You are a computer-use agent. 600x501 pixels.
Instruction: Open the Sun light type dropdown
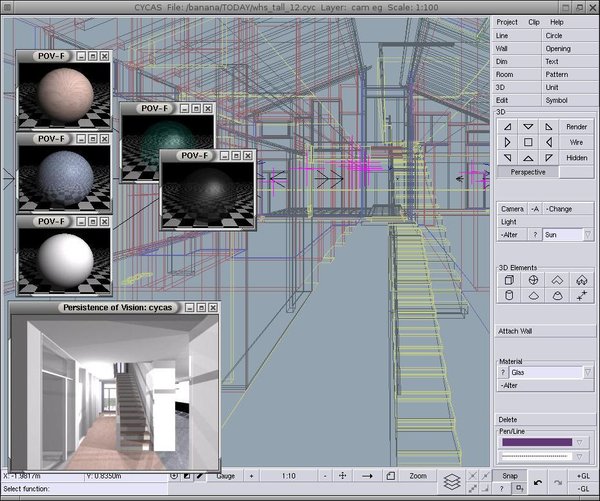[x=587, y=234]
